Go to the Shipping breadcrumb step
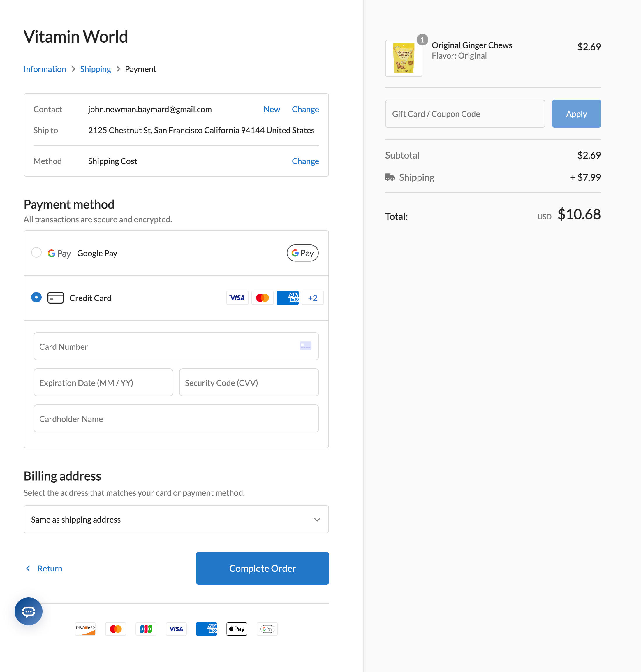The image size is (641, 672). [x=95, y=69]
